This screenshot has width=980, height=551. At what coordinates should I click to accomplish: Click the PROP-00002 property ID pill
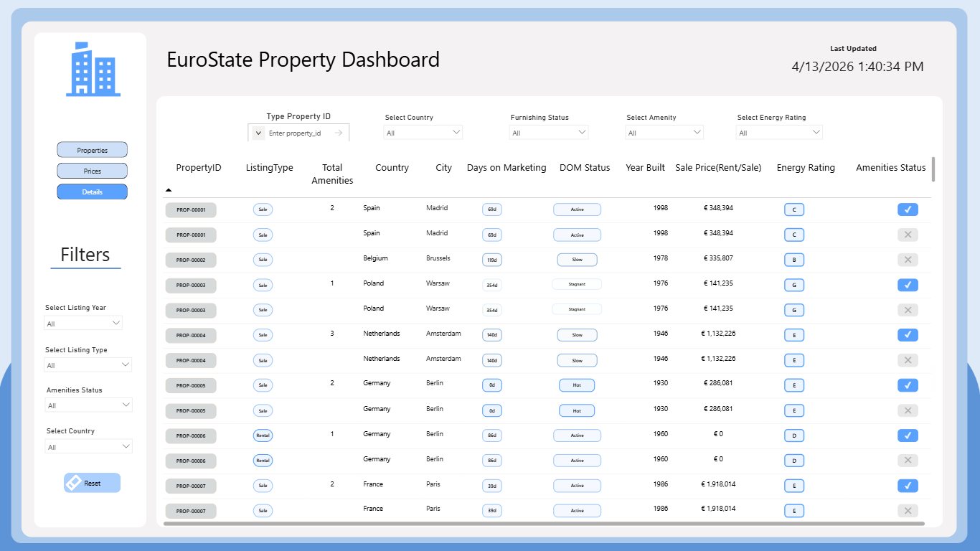pos(191,260)
